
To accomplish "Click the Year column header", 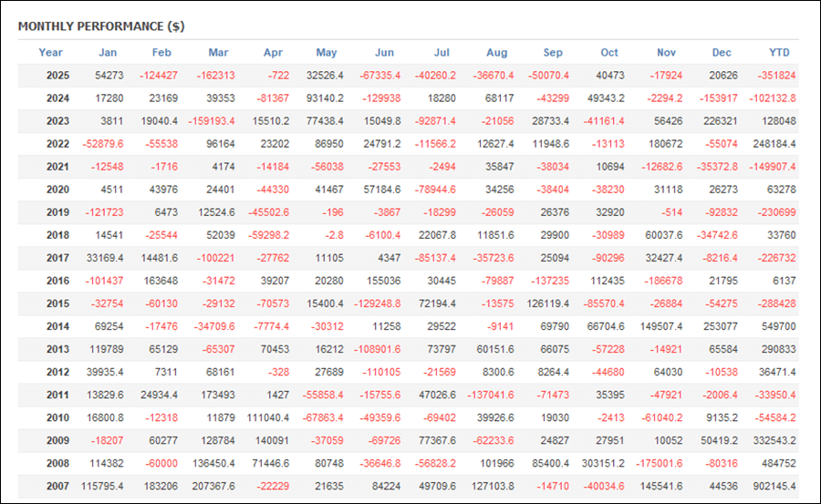I will pyautogui.click(x=51, y=52).
